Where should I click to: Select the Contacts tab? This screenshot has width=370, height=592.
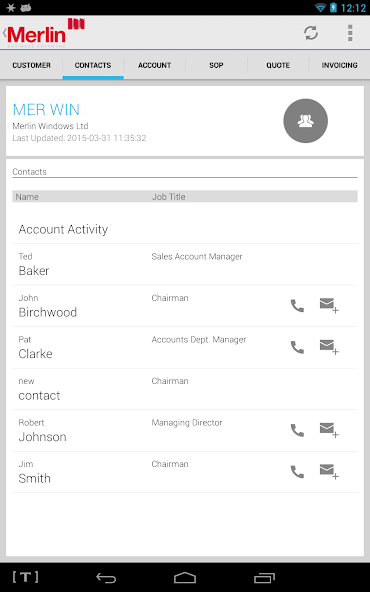(93, 65)
